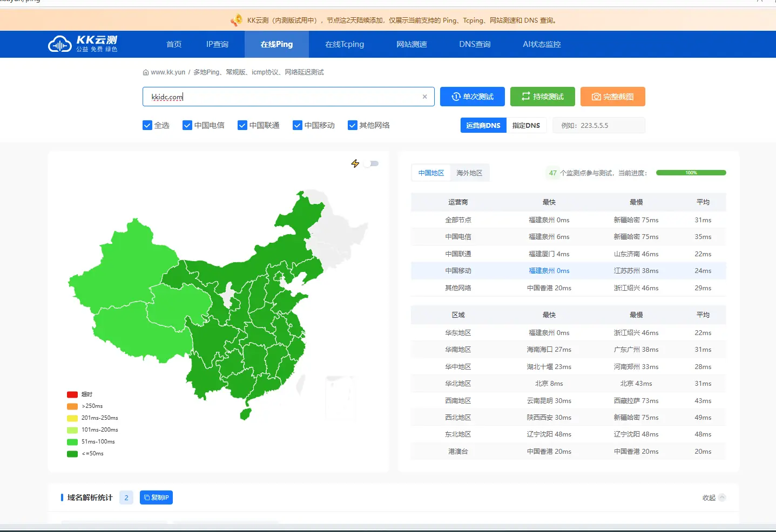Image resolution: width=776 pixels, height=532 pixels.
Task: Uncheck the 中国联通 checkbox
Action: click(x=242, y=125)
